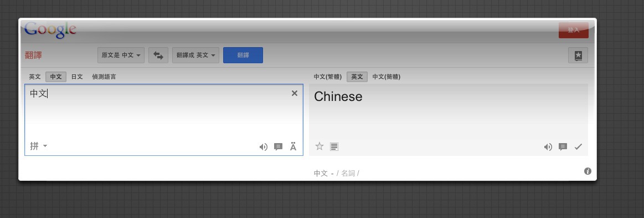Image resolution: width=644 pixels, height=218 pixels.
Task: Click the 名詞 part-of-speech label
Action: pos(348,173)
